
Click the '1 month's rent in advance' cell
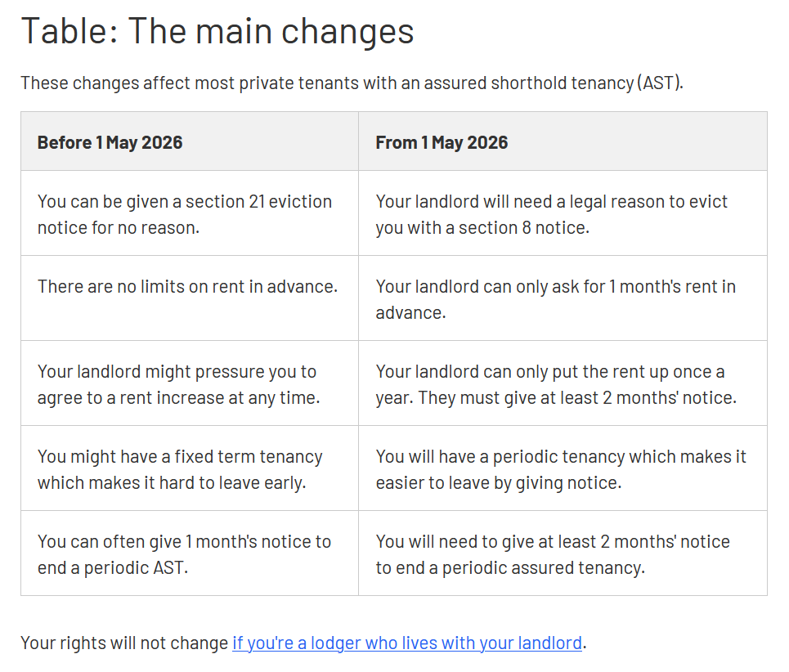point(555,299)
